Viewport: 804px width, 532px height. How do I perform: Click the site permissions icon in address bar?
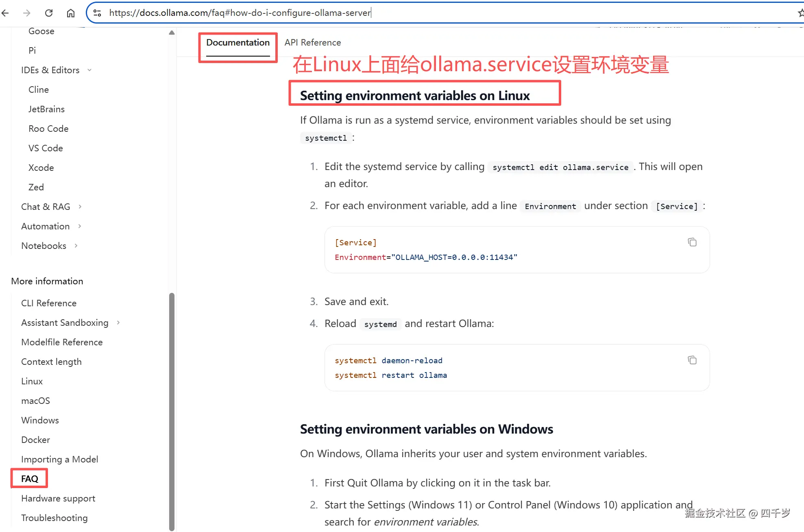(97, 13)
